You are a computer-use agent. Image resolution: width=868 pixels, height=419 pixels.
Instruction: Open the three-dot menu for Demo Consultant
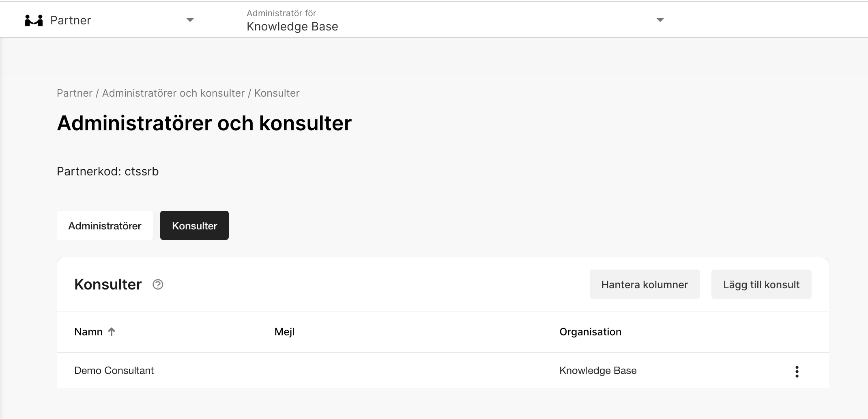tap(797, 371)
